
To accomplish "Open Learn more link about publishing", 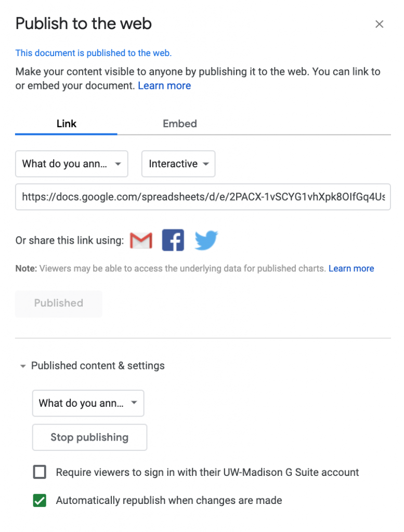I will [x=164, y=86].
